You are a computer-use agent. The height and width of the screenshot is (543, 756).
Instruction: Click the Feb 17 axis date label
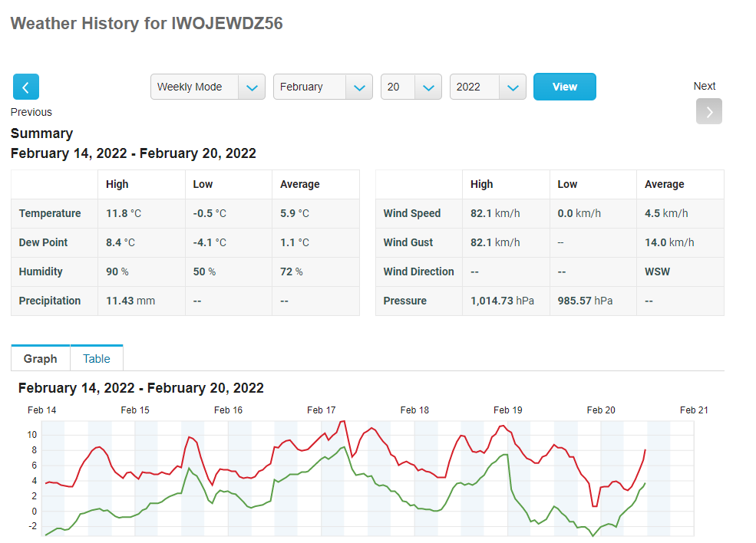coord(322,410)
